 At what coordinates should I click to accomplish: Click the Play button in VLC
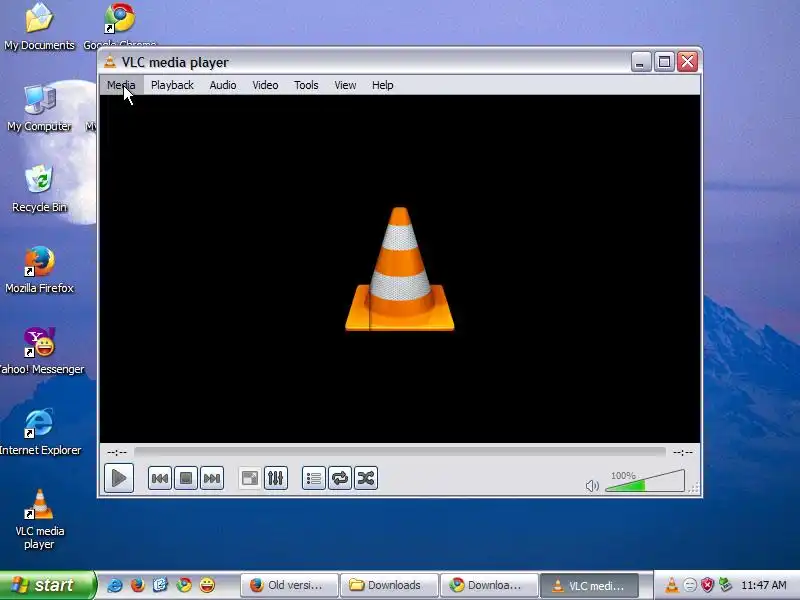pyautogui.click(x=119, y=478)
